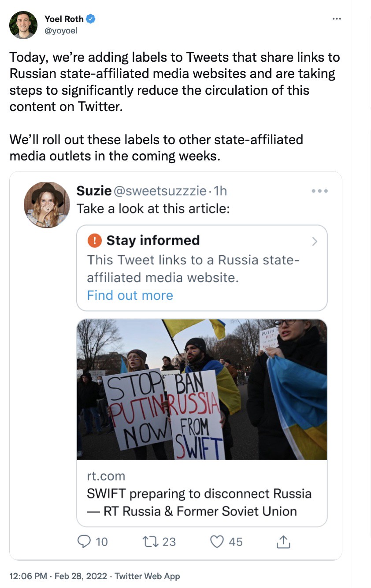
Task: Open the three-dot more menu on Yoel Roth's tweet
Action: pyautogui.click(x=337, y=19)
